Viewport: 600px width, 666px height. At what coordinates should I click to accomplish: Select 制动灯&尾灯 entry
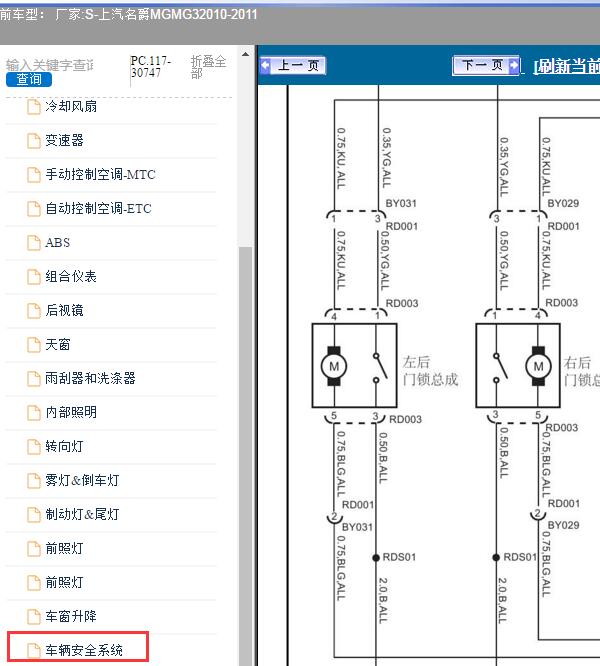[82, 514]
